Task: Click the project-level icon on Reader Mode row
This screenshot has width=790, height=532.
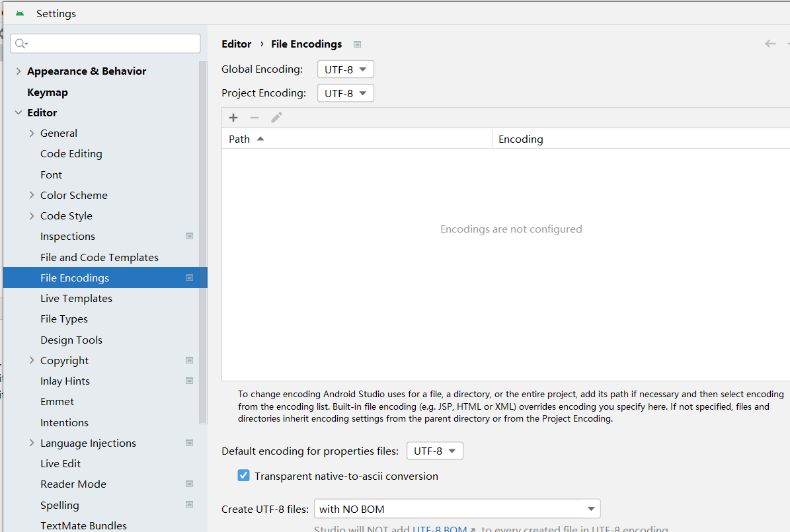Action: tap(190, 484)
